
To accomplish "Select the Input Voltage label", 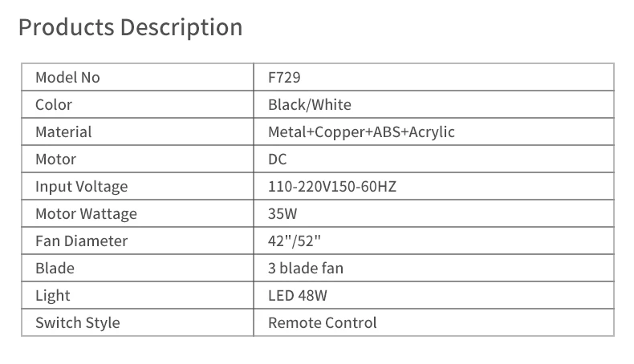I will 82,187.
